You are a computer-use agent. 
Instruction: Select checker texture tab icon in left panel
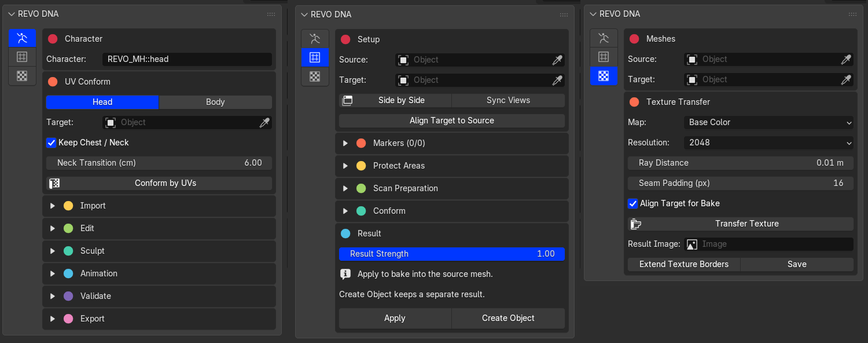tap(22, 75)
